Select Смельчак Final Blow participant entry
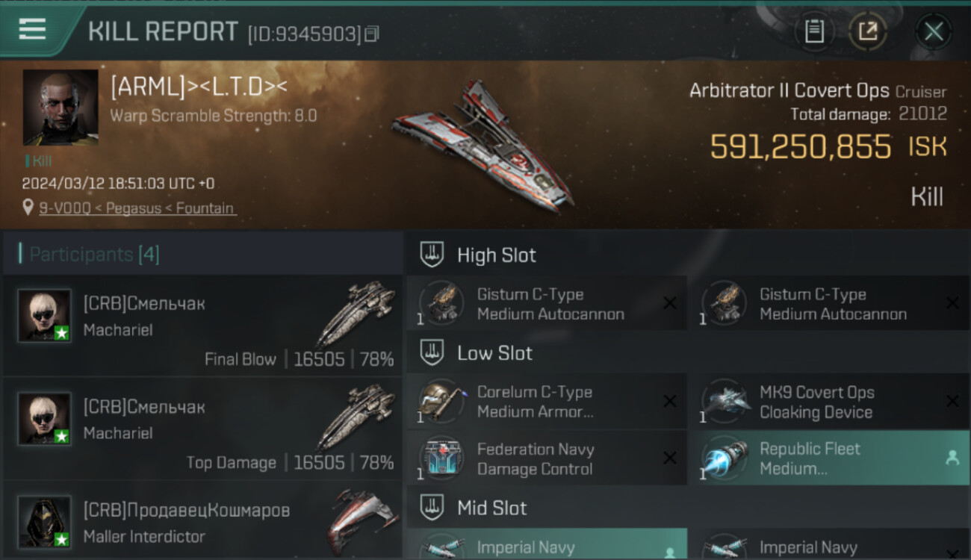The height and width of the screenshot is (560, 971). 202,326
